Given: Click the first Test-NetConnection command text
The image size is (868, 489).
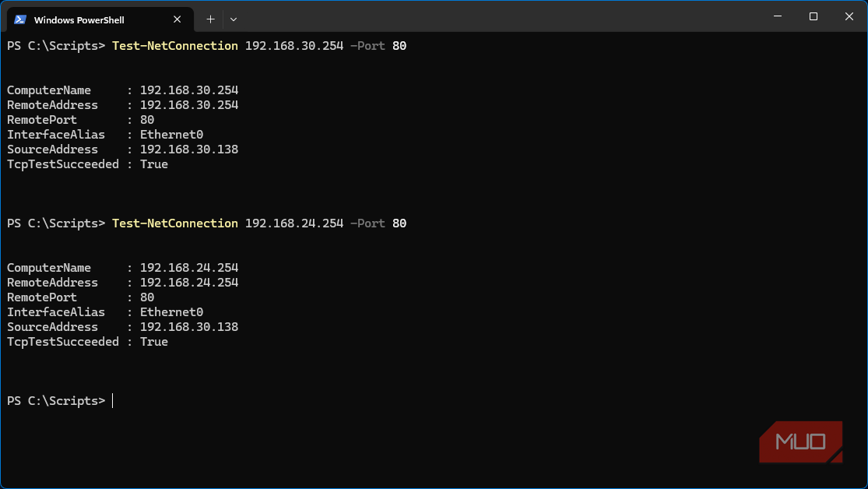Looking at the screenshot, I should point(175,45).
